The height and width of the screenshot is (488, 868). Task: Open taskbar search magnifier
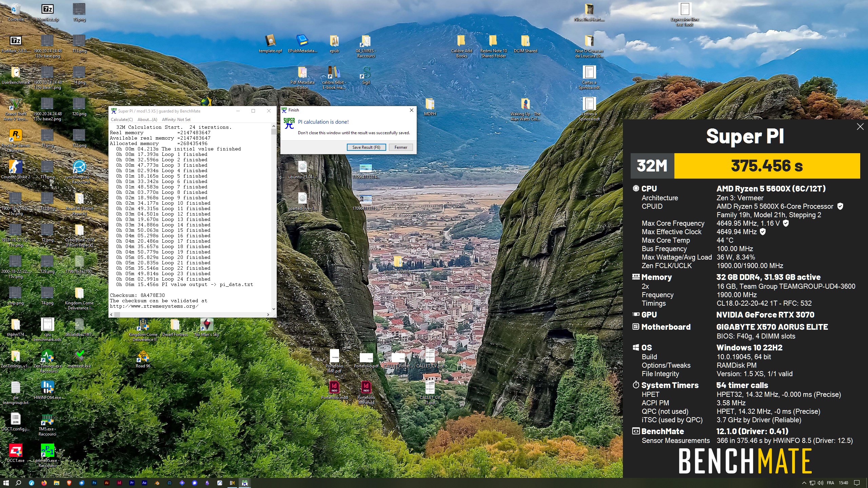(x=18, y=483)
